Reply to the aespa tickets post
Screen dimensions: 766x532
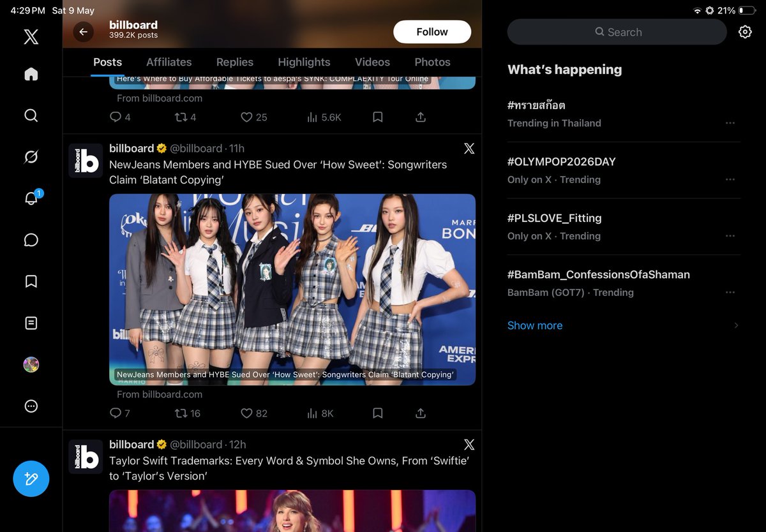coord(120,117)
